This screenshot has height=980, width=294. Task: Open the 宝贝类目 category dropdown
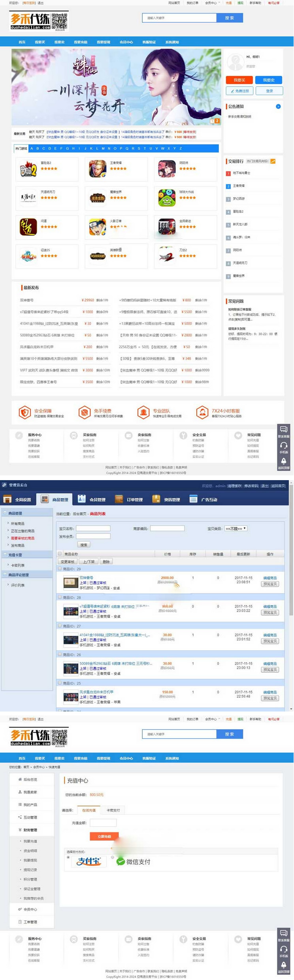(x=236, y=528)
